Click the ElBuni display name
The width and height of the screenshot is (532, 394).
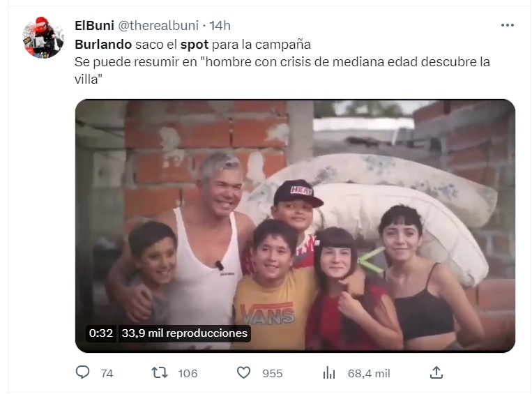tap(94, 25)
